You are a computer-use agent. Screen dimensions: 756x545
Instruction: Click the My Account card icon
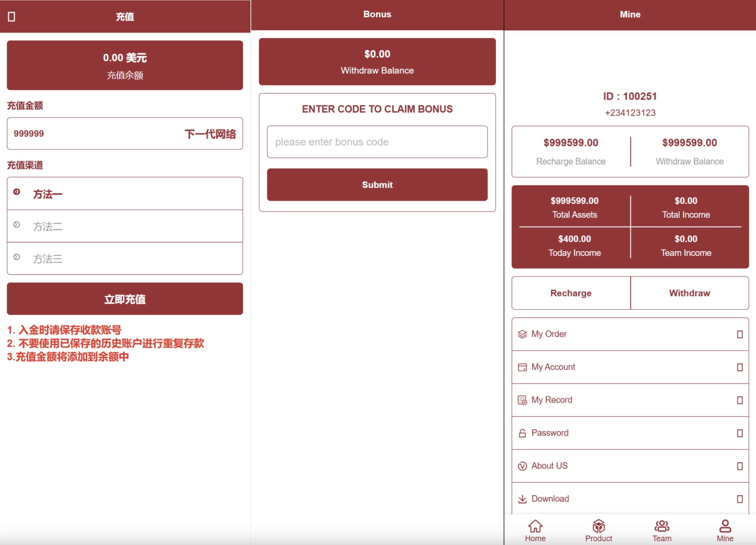pyautogui.click(x=522, y=367)
